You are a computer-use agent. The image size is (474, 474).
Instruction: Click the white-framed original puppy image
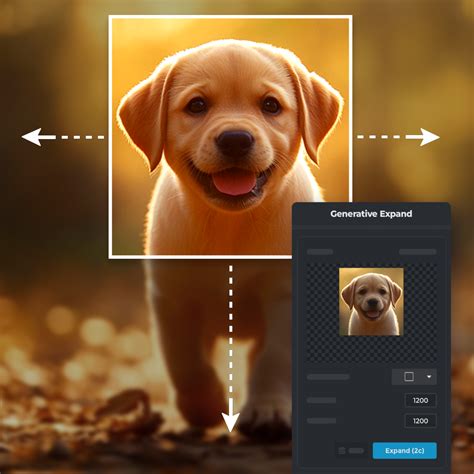click(x=230, y=137)
